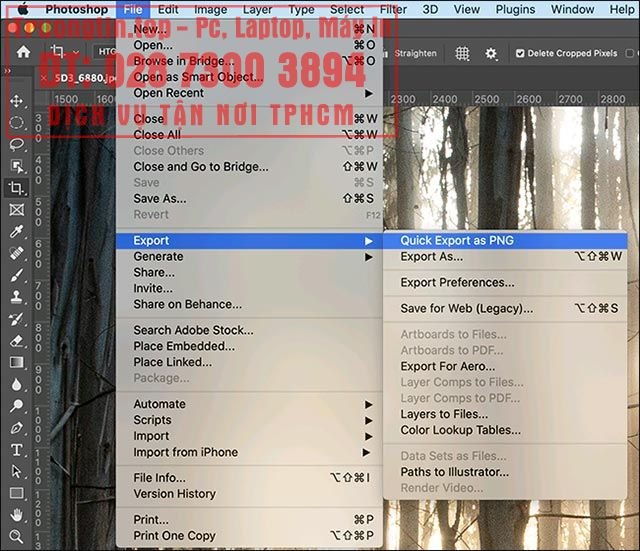Choose Paths to Illustrator...

pos(505,472)
